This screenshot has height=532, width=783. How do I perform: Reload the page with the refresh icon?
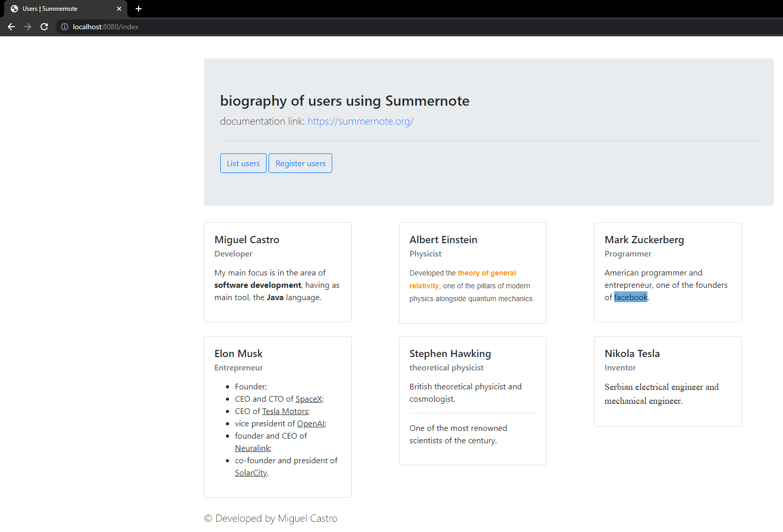click(44, 27)
